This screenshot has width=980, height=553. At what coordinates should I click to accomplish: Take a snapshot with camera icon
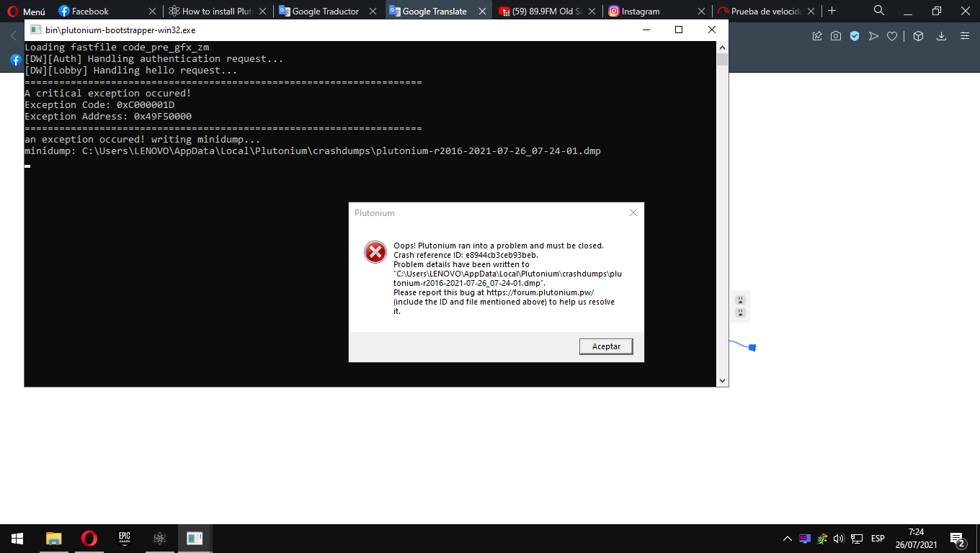click(836, 36)
